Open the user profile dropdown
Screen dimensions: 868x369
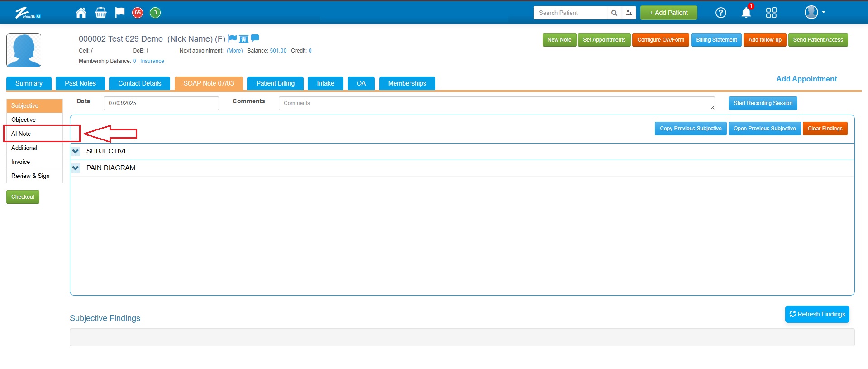point(814,13)
